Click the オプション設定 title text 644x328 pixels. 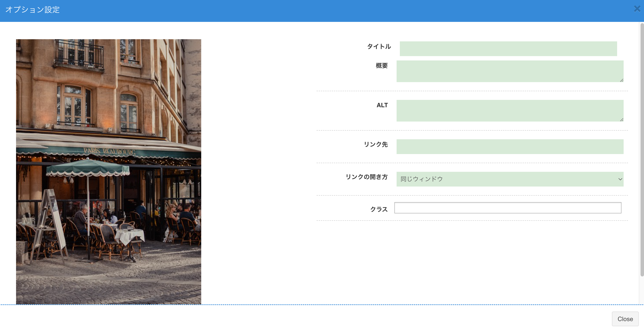point(33,10)
